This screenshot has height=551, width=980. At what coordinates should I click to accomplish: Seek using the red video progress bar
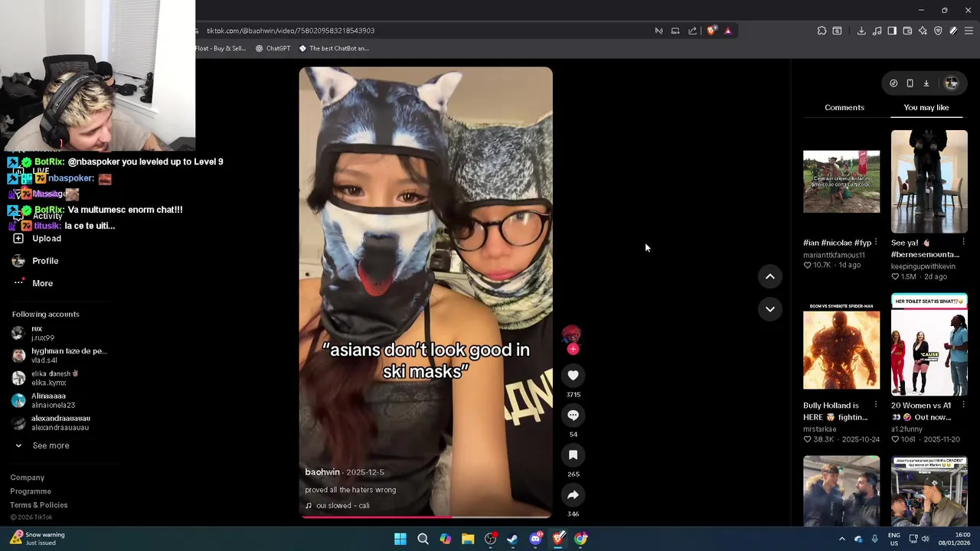point(426,517)
